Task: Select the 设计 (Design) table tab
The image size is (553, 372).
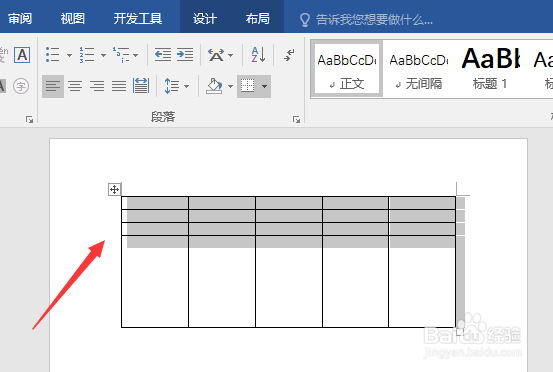Action: (205, 18)
